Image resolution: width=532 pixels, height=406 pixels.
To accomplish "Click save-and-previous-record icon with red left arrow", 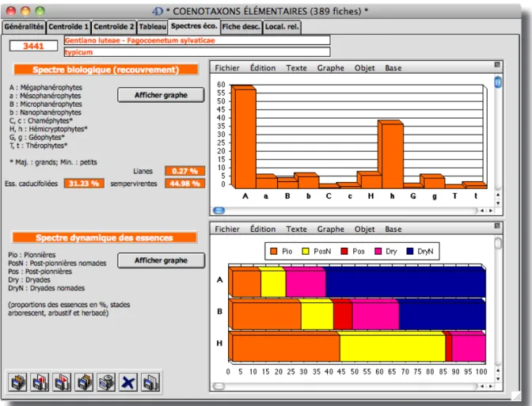I will click(x=40, y=382).
